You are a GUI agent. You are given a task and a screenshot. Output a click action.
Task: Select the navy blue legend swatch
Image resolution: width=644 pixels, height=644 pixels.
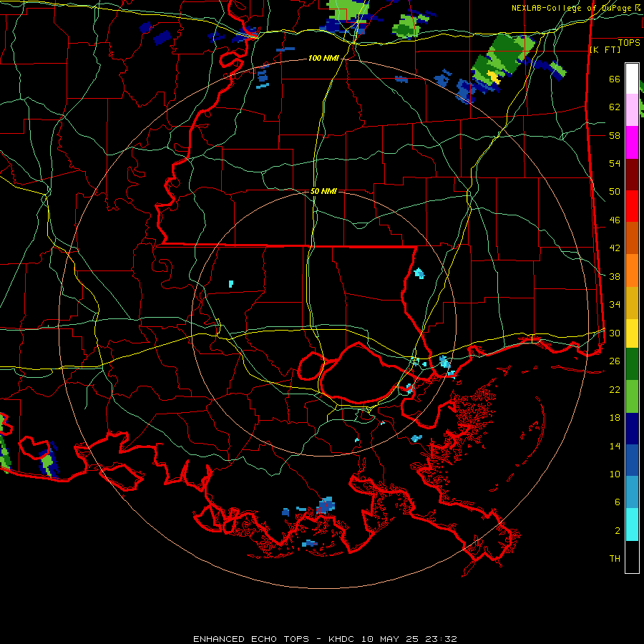pos(632,429)
